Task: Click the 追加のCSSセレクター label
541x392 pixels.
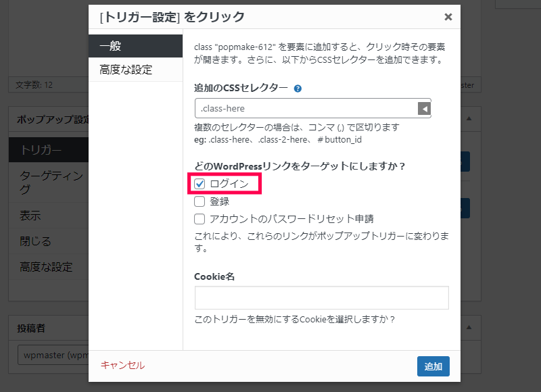Action: [241, 89]
